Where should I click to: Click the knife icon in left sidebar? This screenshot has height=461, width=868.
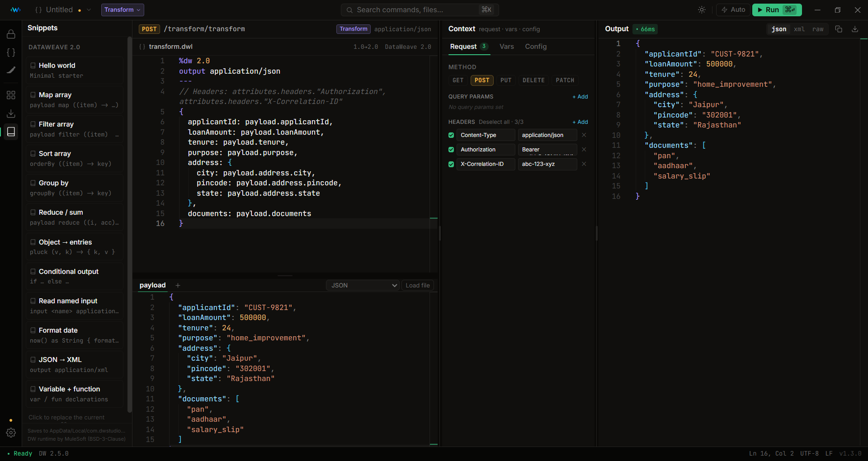(x=11, y=70)
